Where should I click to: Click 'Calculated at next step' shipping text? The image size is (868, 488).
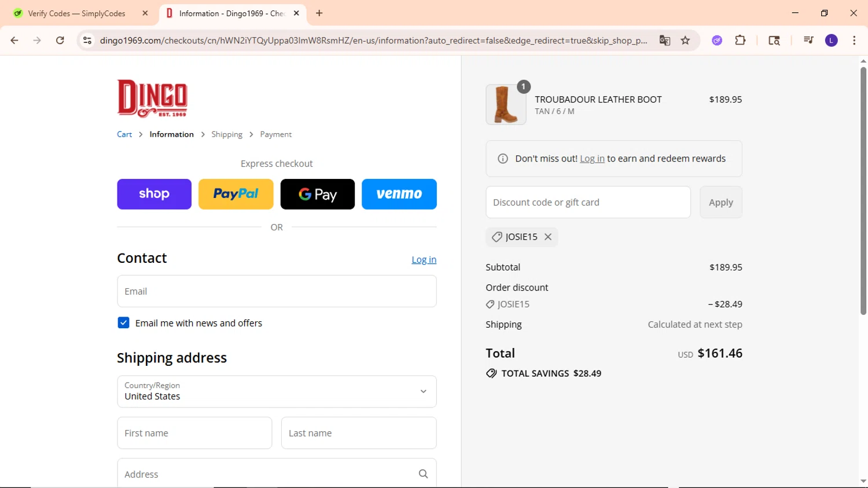pyautogui.click(x=695, y=325)
